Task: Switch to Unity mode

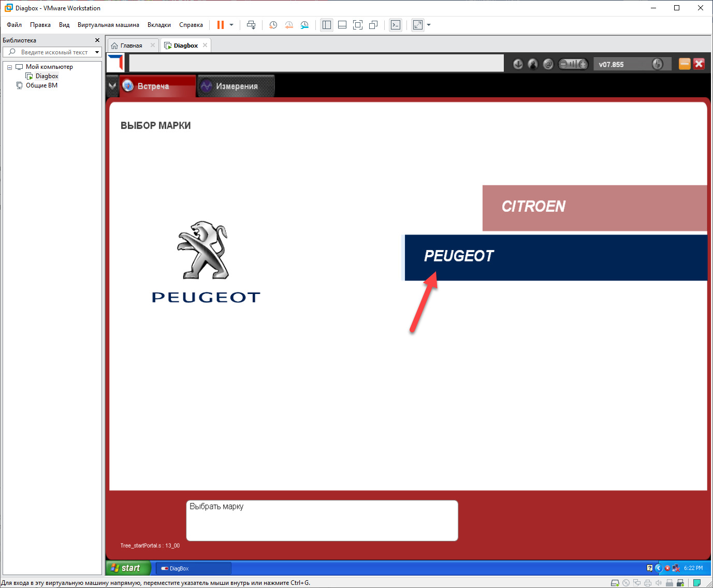Action: 373,25
